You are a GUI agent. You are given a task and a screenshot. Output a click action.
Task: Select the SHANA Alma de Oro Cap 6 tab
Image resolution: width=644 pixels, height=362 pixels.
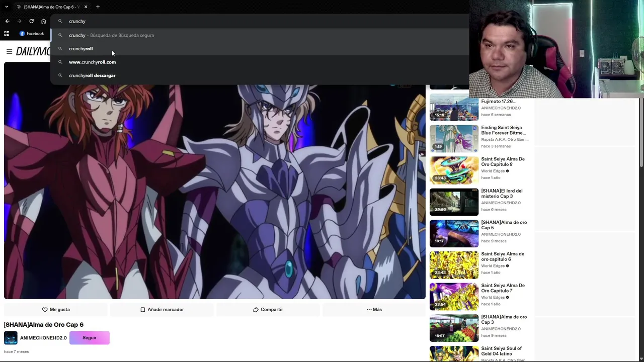pyautogui.click(x=51, y=7)
